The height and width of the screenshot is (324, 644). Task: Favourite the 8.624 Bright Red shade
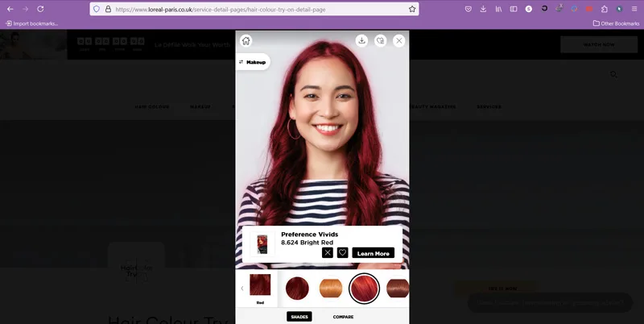tap(343, 253)
